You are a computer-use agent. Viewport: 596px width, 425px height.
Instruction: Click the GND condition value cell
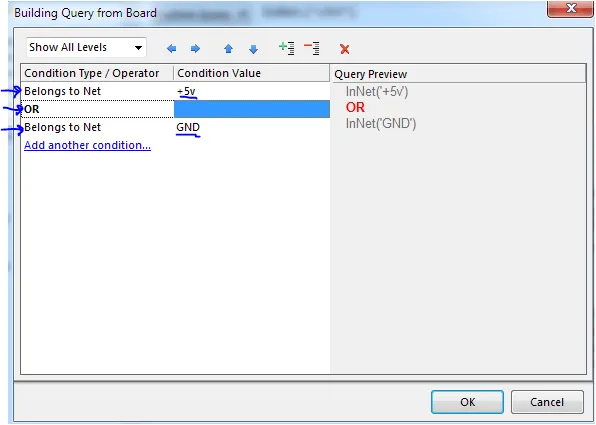click(x=251, y=127)
